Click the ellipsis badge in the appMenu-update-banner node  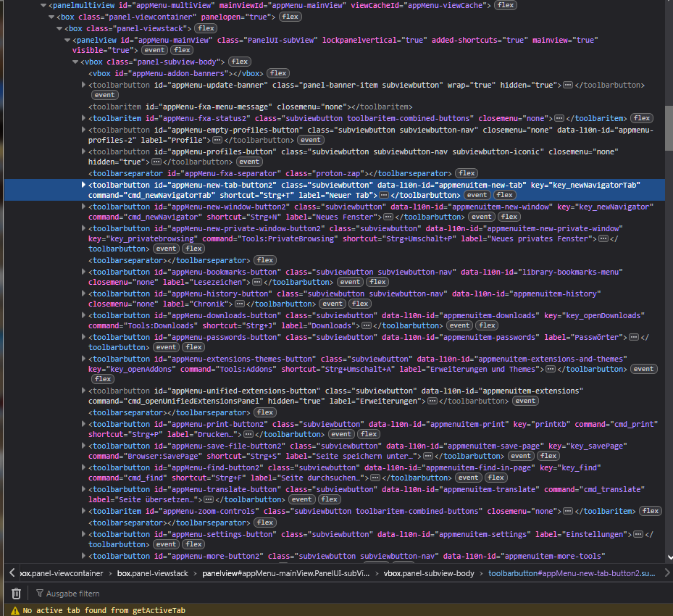coord(568,85)
